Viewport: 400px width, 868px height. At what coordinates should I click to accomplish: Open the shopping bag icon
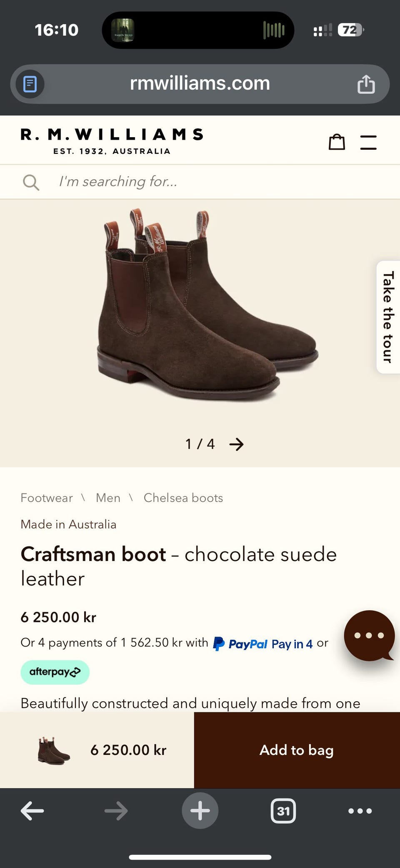coord(337,142)
